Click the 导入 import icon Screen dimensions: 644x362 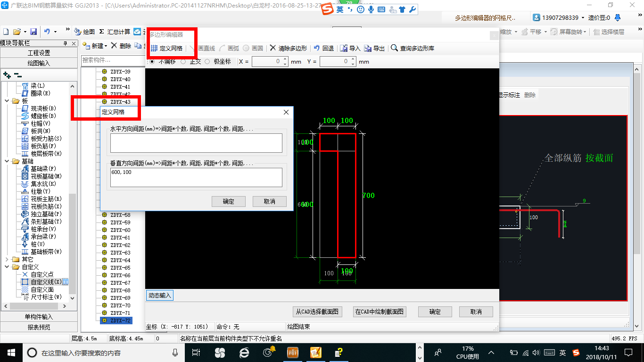(350, 49)
